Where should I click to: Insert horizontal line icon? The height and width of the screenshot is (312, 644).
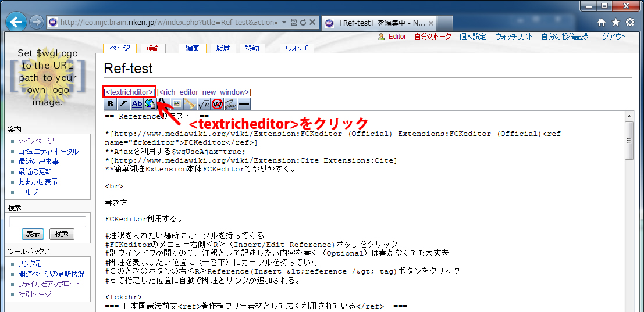click(244, 104)
